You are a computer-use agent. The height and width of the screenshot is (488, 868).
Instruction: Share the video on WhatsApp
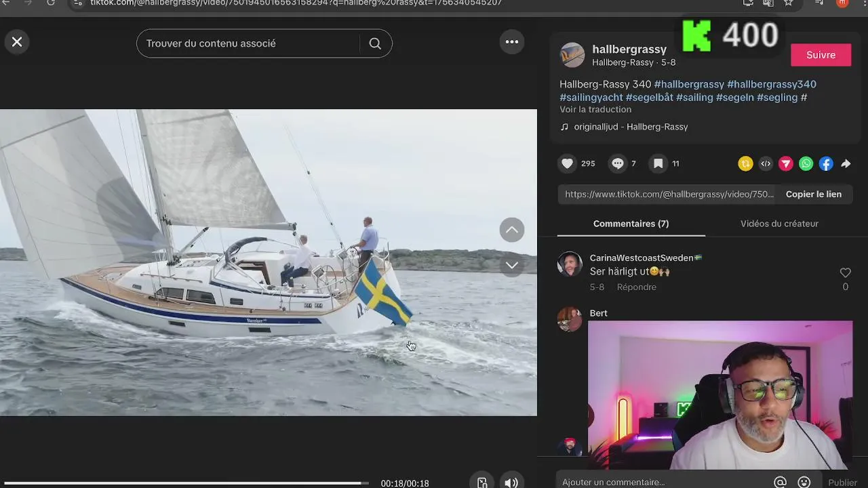(x=806, y=163)
